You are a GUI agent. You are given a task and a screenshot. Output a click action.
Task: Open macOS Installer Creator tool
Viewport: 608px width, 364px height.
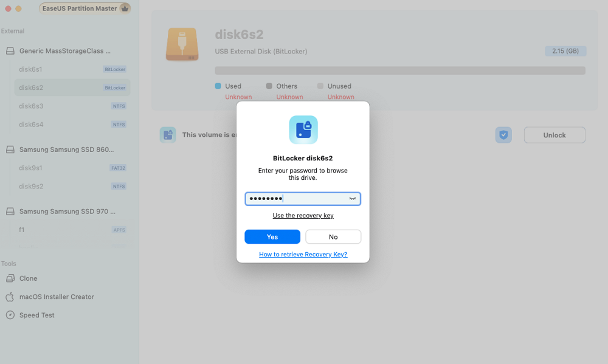[57, 297]
